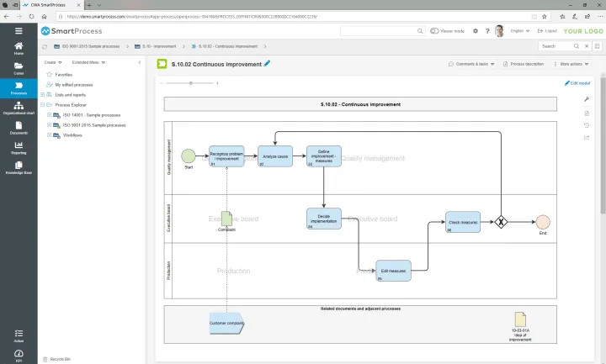
Task: Click the Process description button
Action: point(524,64)
